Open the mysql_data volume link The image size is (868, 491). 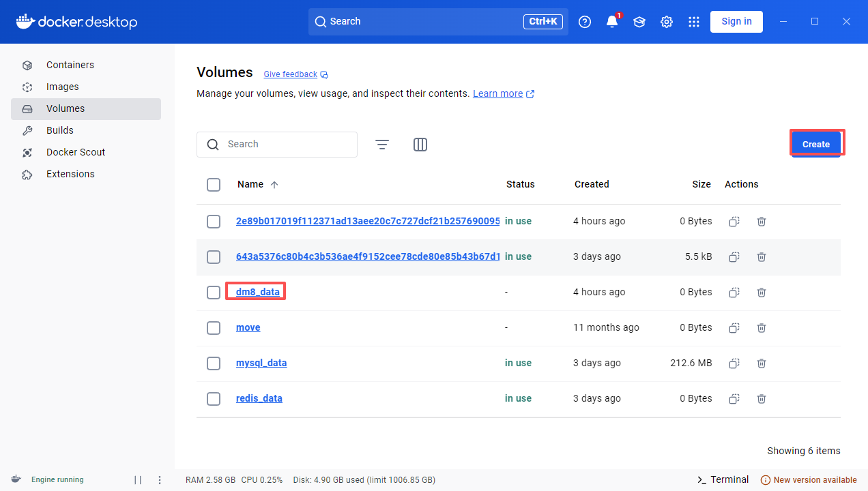click(261, 363)
